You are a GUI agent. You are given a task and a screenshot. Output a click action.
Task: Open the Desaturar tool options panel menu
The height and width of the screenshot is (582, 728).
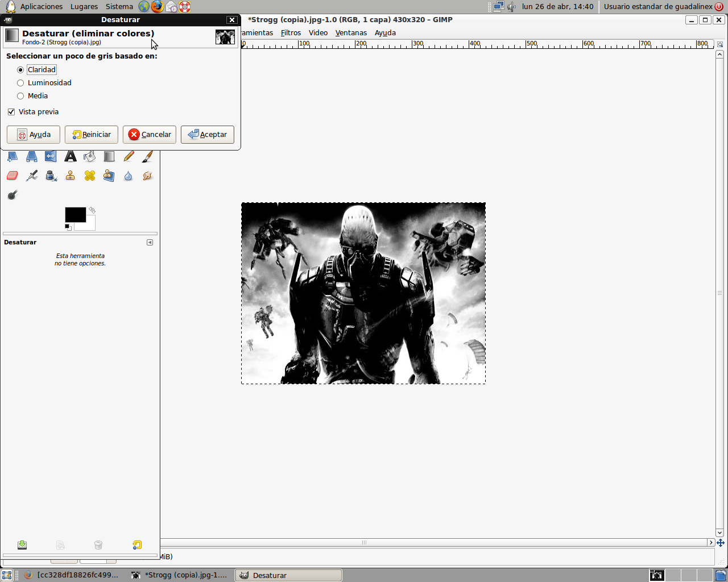[150, 243]
